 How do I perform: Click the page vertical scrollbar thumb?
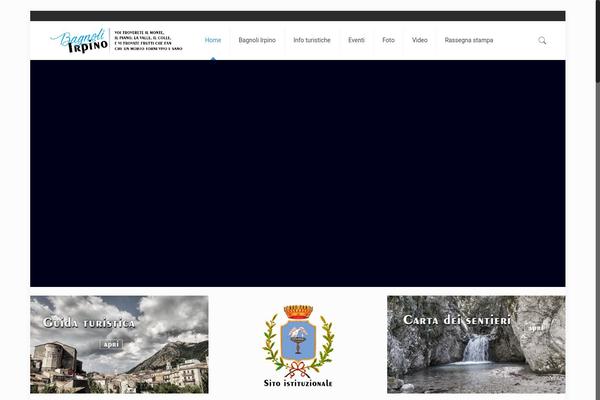598,41
